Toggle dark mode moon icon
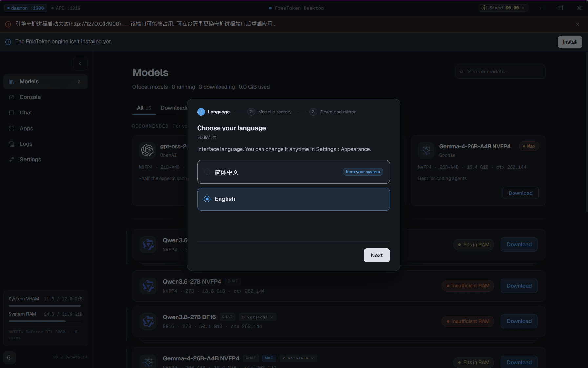588x368 pixels. tap(10, 358)
